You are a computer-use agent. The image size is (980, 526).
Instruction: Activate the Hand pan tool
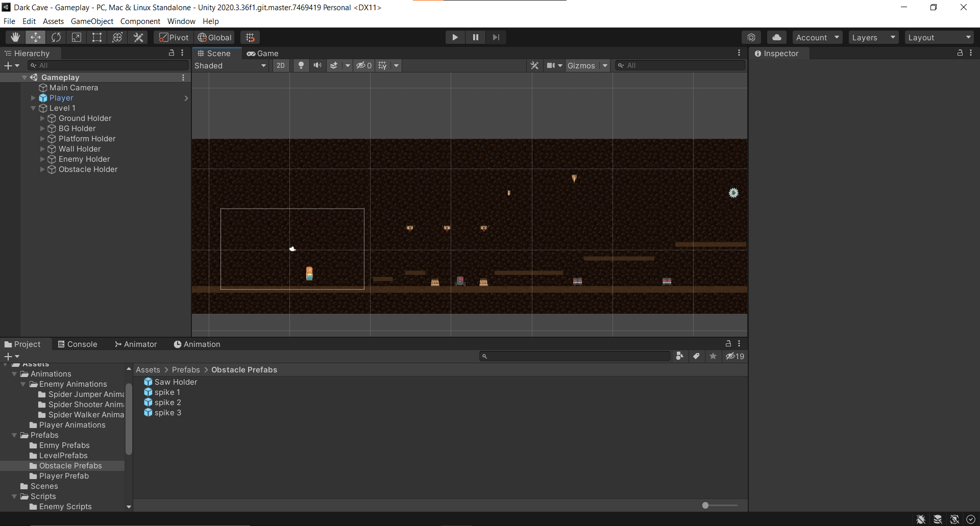coord(15,37)
